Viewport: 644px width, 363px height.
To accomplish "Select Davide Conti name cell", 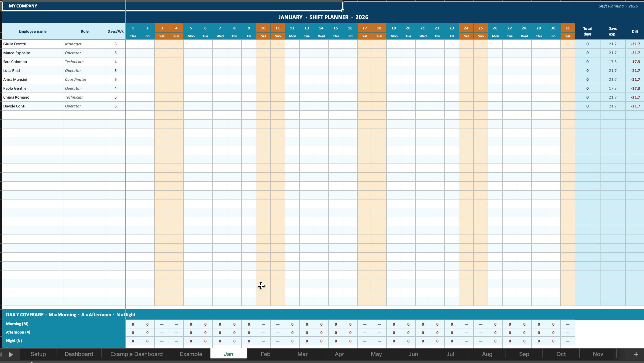I will [x=33, y=106].
